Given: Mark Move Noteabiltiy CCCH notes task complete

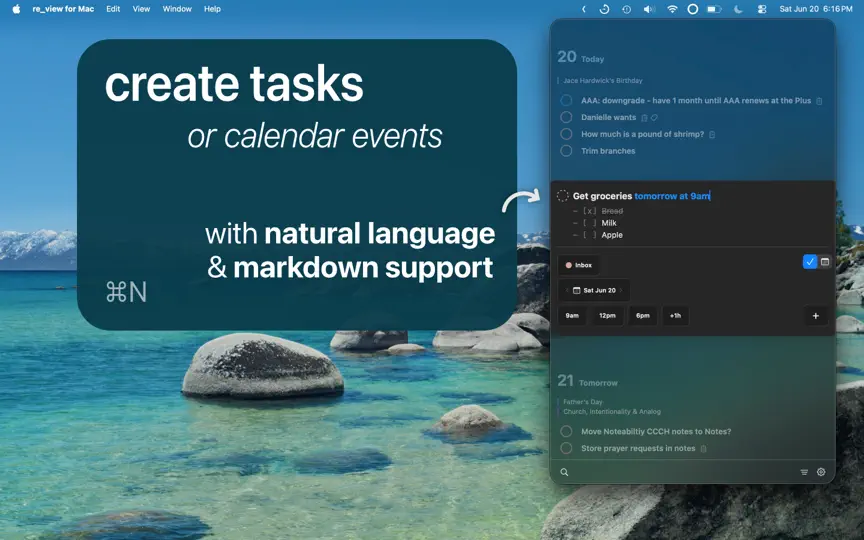Looking at the screenshot, I should 566,431.
